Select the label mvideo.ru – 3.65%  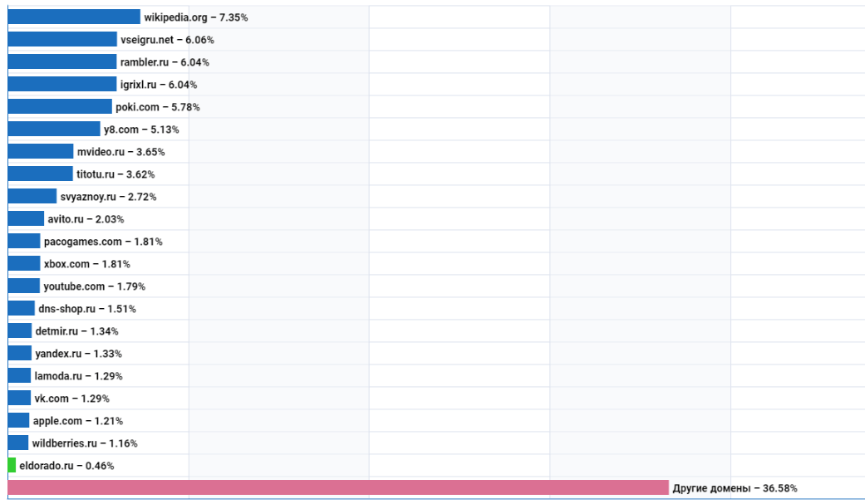point(120,152)
